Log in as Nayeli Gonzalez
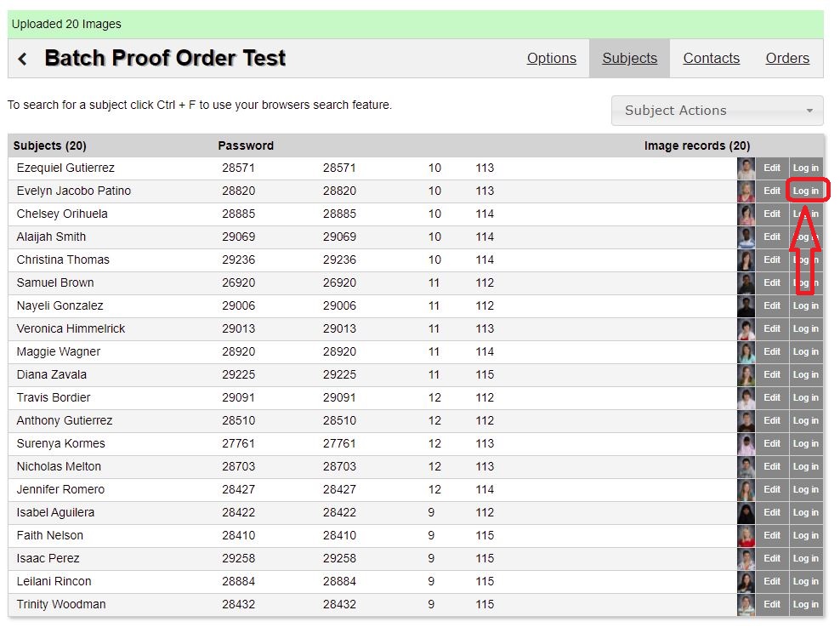Viewport: 840px width, 633px height. click(x=806, y=306)
